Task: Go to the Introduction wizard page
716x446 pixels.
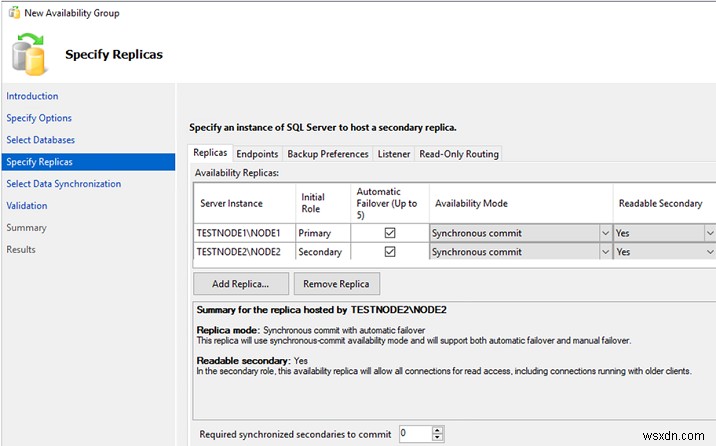Action: coord(32,96)
